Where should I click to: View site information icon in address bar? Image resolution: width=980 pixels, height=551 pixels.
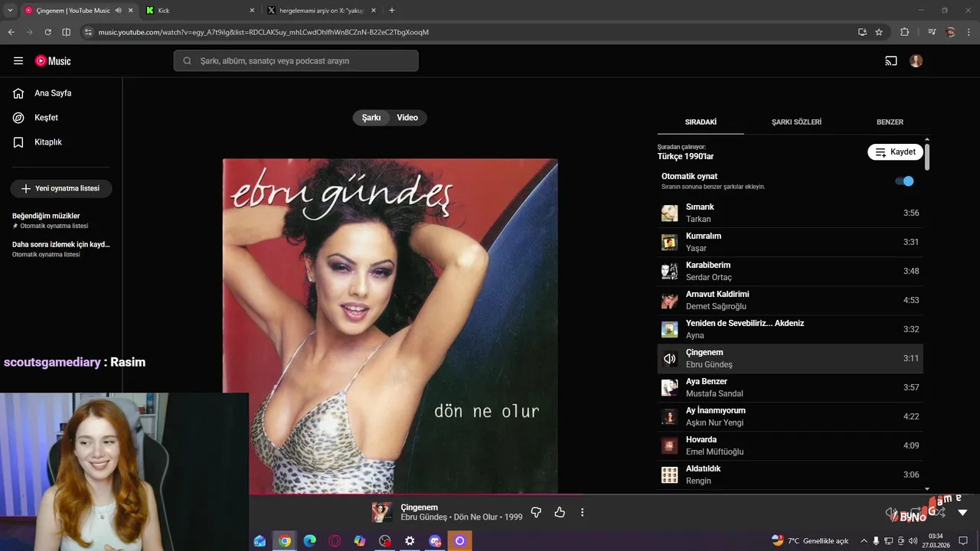(x=88, y=32)
